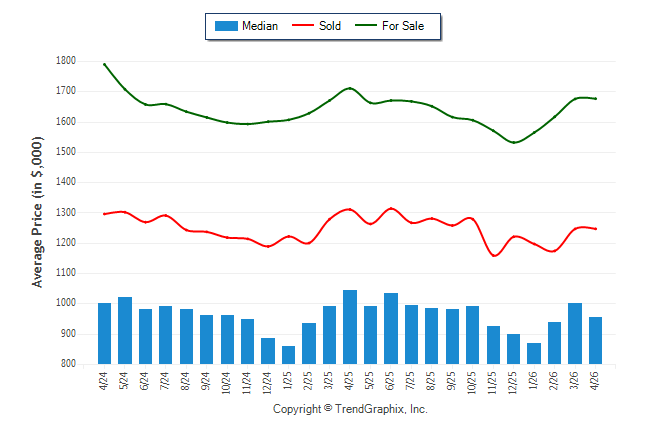Select the For Sale legend label
Viewport: 646px width, 434px height.
pos(403,26)
